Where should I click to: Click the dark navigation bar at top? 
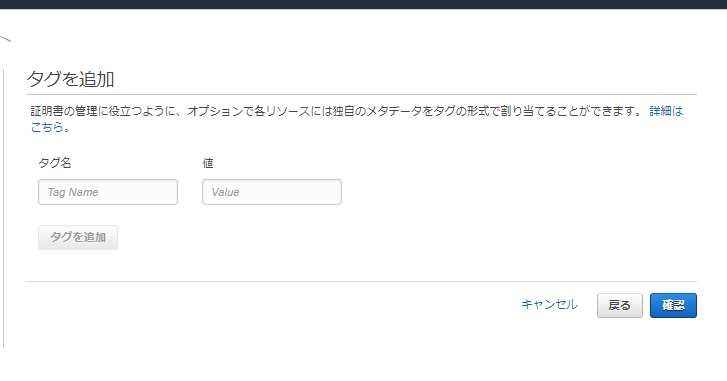coord(364,4)
